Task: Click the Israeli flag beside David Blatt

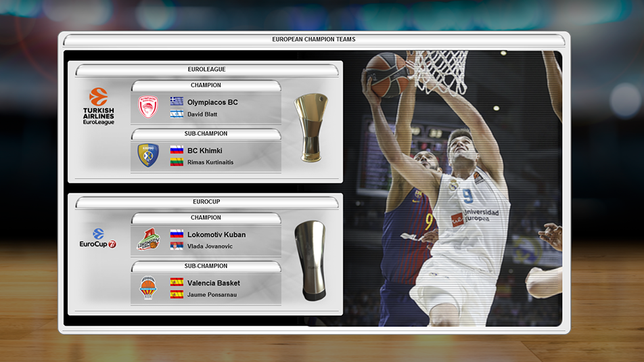Action: click(177, 114)
